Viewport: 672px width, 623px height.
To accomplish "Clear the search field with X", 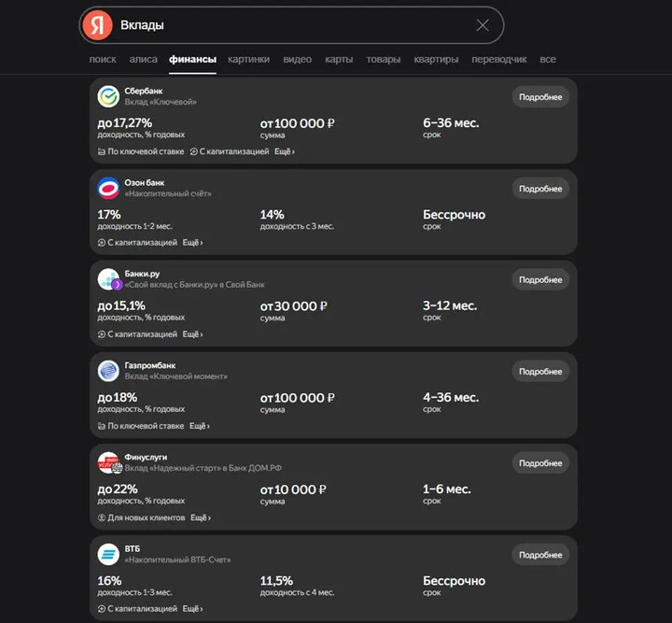I will pos(483,25).
